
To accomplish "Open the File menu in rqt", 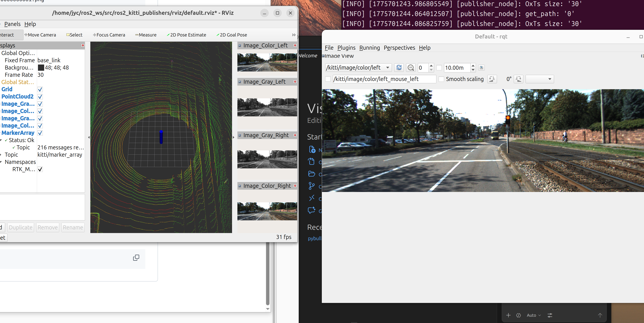I will pos(329,48).
